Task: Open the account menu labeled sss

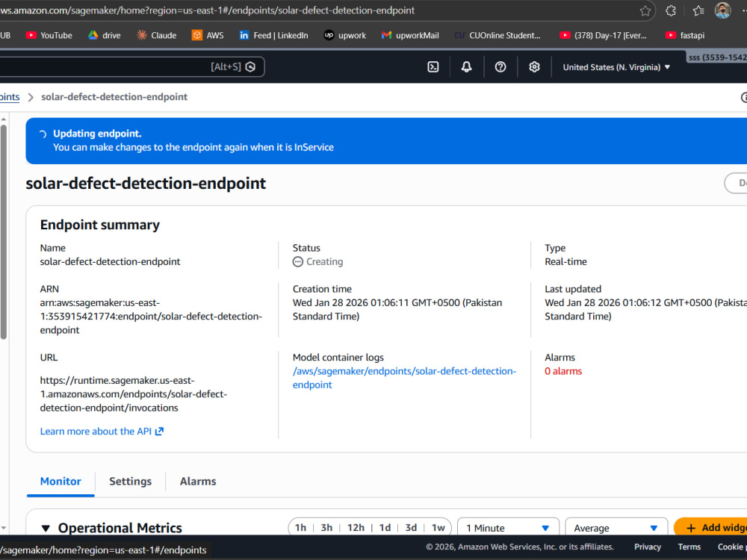Action: (717, 57)
